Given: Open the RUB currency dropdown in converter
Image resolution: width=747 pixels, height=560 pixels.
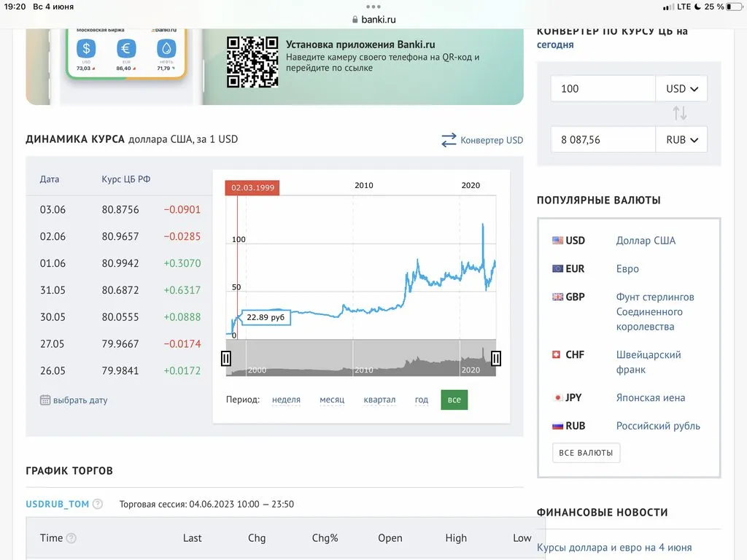Looking at the screenshot, I should point(681,139).
